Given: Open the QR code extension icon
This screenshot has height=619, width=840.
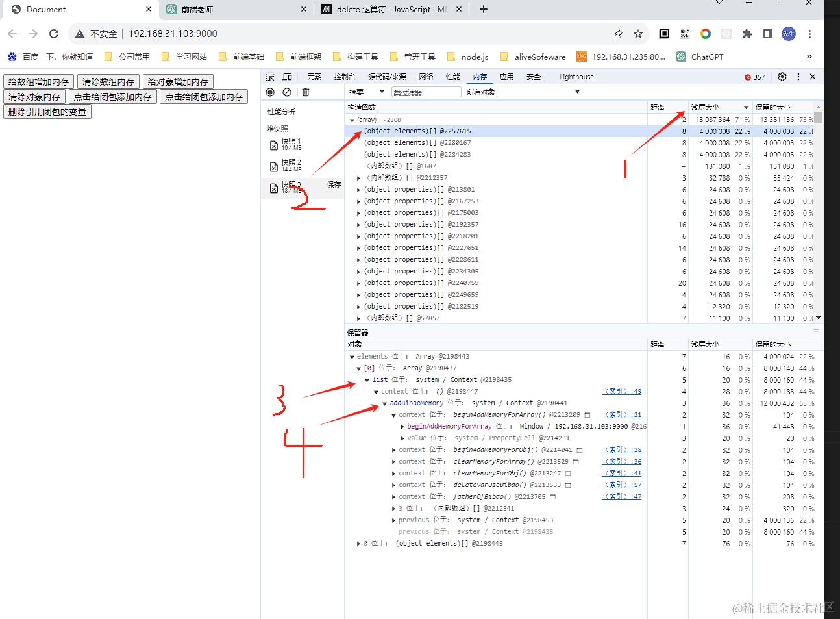Looking at the screenshot, I should click(x=685, y=34).
